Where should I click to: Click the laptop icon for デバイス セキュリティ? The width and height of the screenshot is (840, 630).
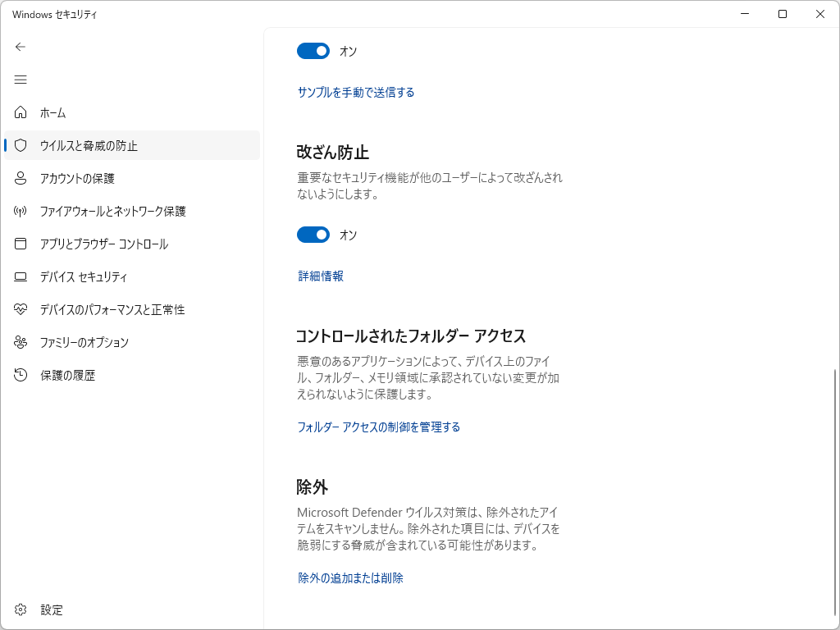[21, 276]
